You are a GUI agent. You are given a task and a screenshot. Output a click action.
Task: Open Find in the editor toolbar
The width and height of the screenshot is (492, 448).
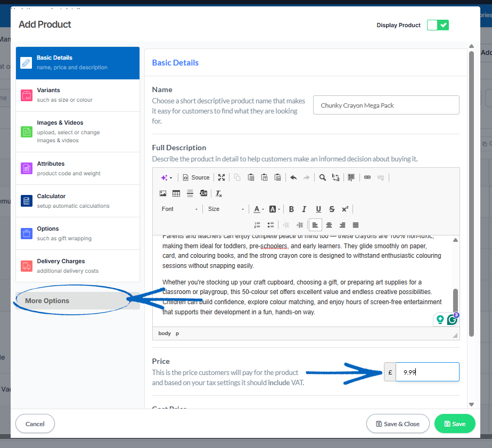tap(322, 177)
